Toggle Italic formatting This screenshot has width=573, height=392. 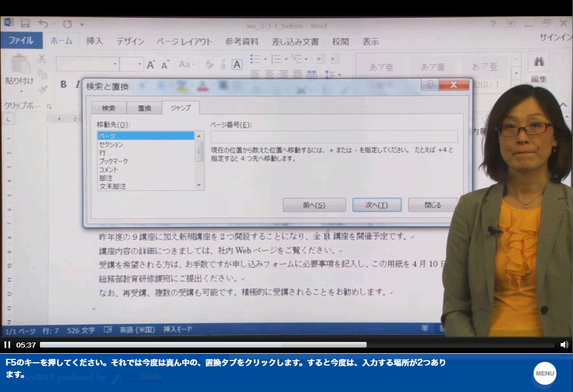click(78, 84)
